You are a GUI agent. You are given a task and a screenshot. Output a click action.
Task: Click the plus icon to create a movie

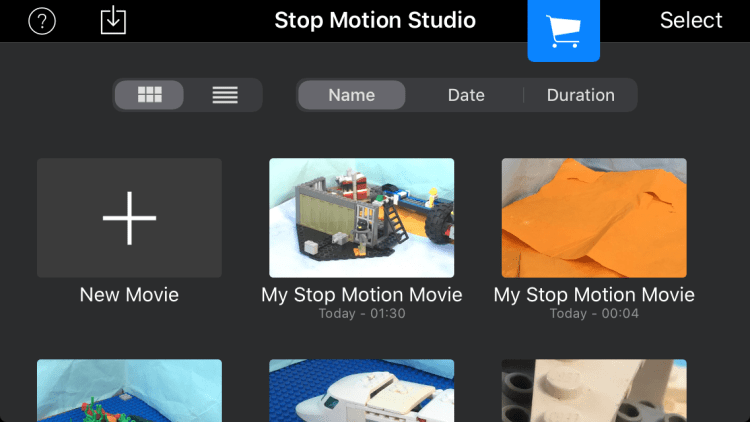pos(129,217)
